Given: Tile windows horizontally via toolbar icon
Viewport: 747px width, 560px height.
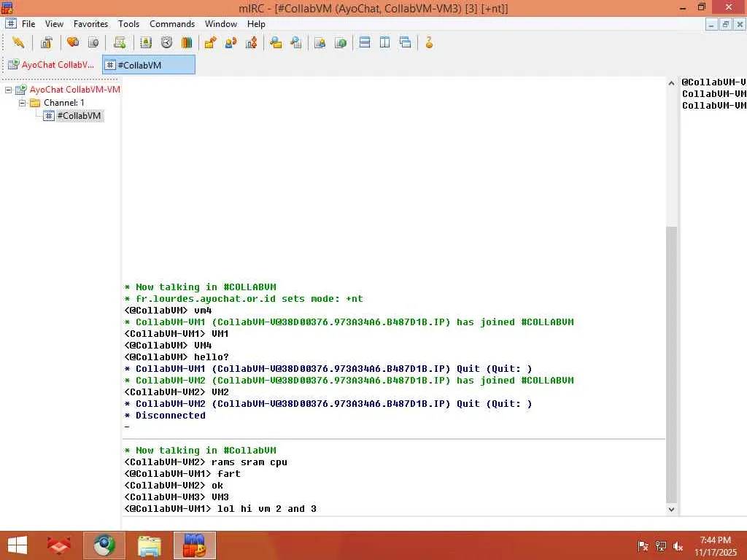Looking at the screenshot, I should point(365,42).
